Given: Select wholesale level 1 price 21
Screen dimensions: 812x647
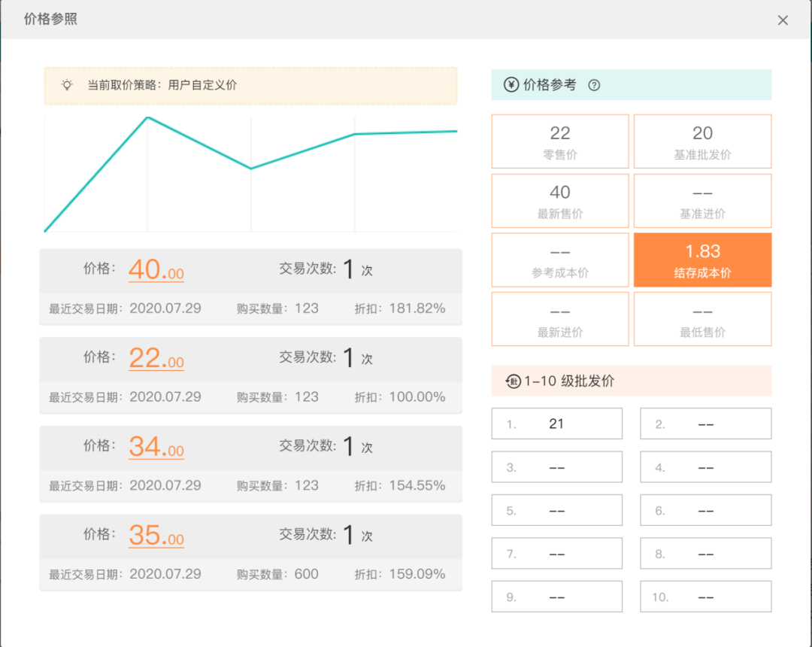Looking at the screenshot, I should point(557,424).
